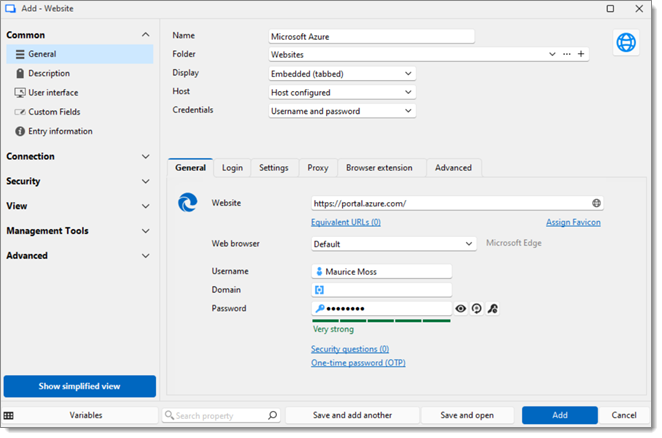Image resolution: width=662 pixels, height=438 pixels.
Task: Switch to the Proxy tab
Action: 317,168
